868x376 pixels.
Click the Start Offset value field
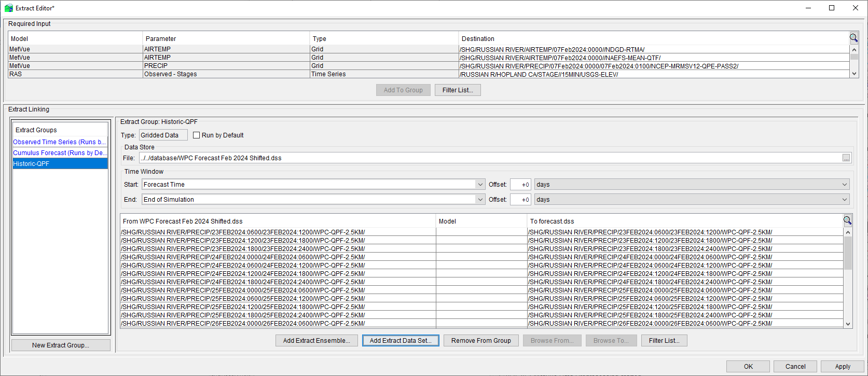coord(520,185)
